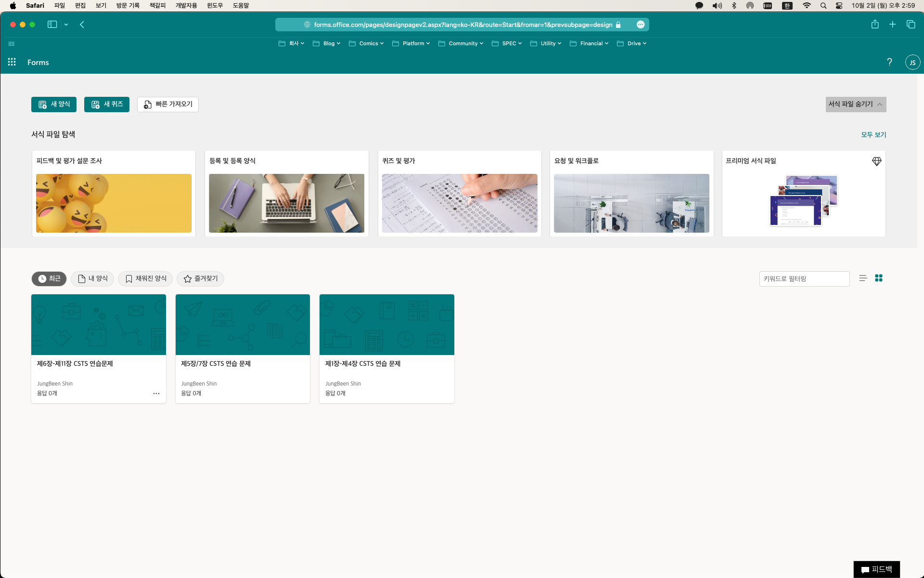Create a new form with 새 양식

pyautogui.click(x=54, y=105)
